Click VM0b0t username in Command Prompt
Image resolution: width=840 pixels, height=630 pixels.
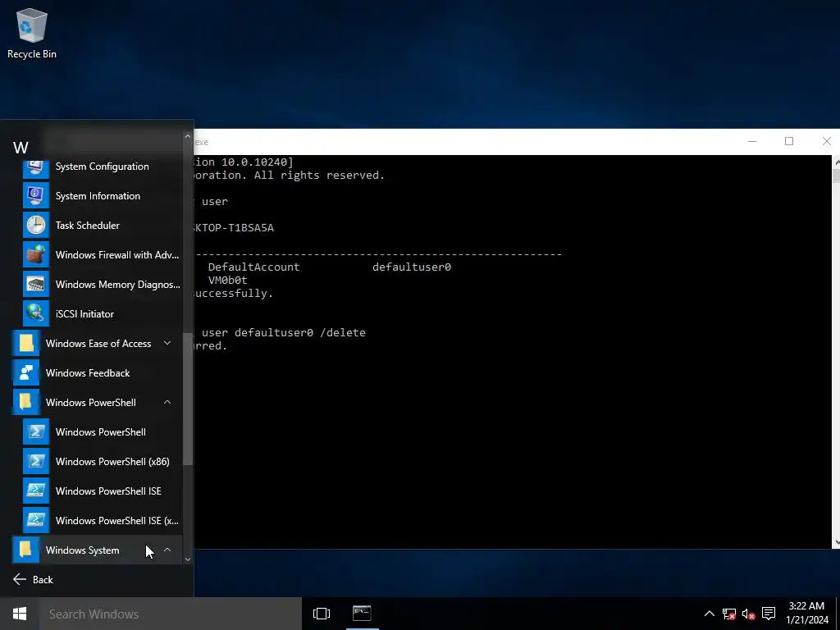[x=228, y=281]
